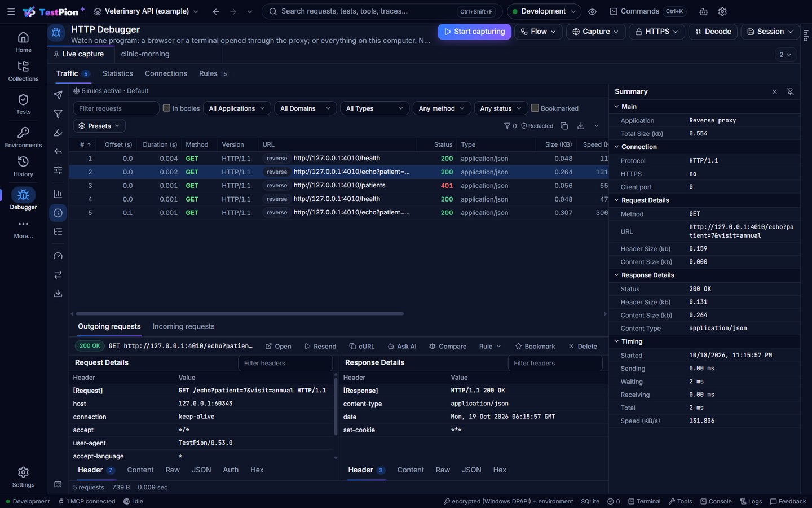The width and height of the screenshot is (812, 508).
Task: Open the Commands palette button
Action: pos(647,11)
